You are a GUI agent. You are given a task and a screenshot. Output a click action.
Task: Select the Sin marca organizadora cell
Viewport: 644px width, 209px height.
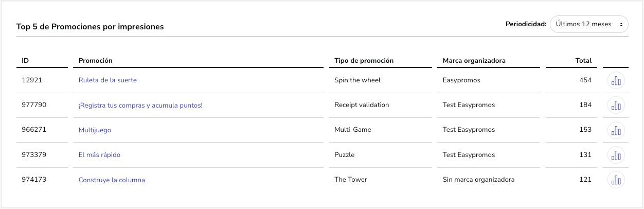pos(478,180)
